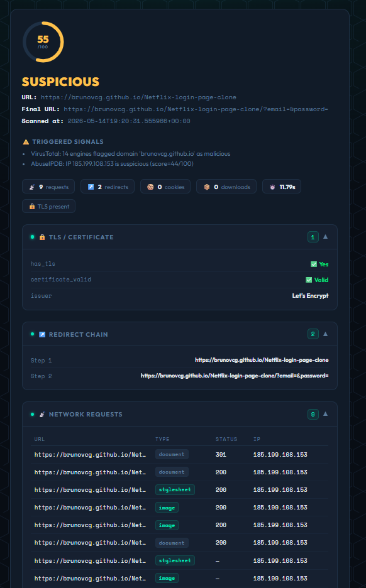Click the 2 redirects chip
The image size is (366, 588).
pyautogui.click(x=108, y=187)
